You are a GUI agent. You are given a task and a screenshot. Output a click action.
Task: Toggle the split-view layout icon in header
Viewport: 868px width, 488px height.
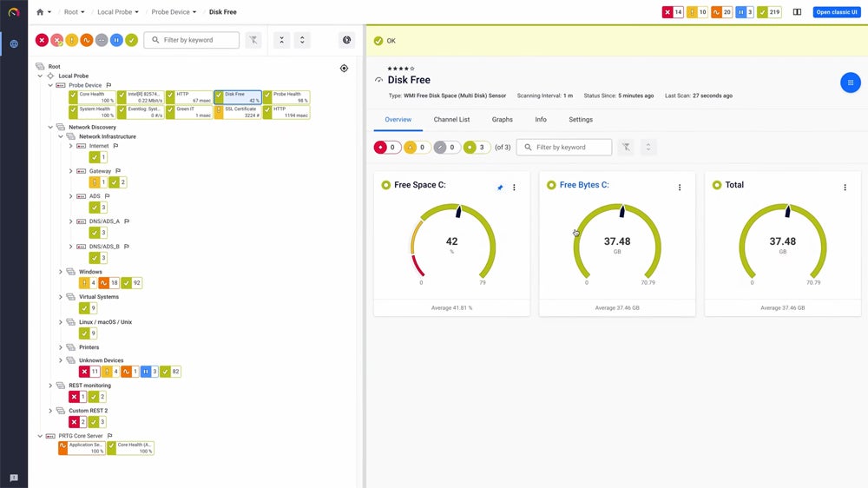tap(797, 11)
